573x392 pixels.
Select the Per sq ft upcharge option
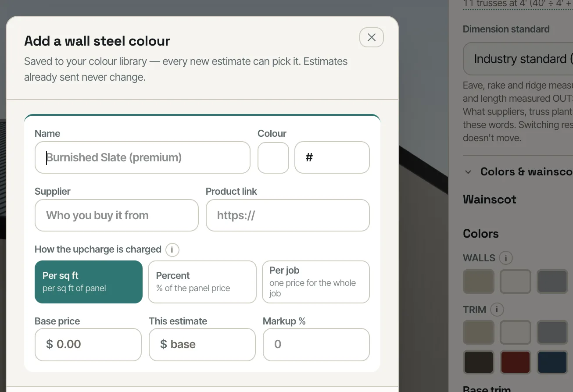[x=89, y=282]
